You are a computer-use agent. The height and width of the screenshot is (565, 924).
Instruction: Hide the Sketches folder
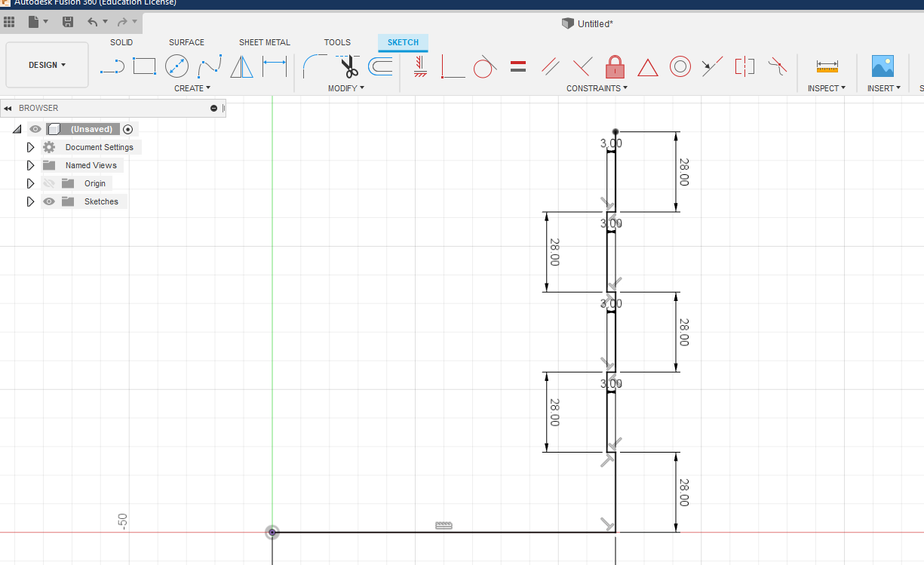coord(49,201)
